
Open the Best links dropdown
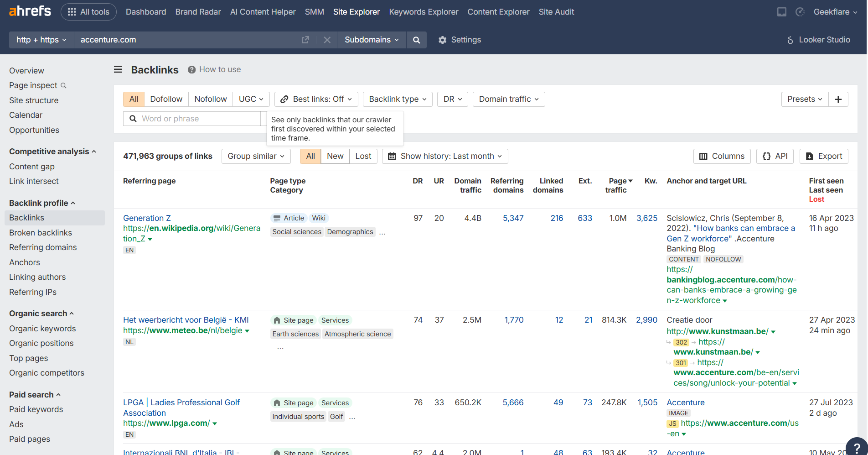click(316, 99)
